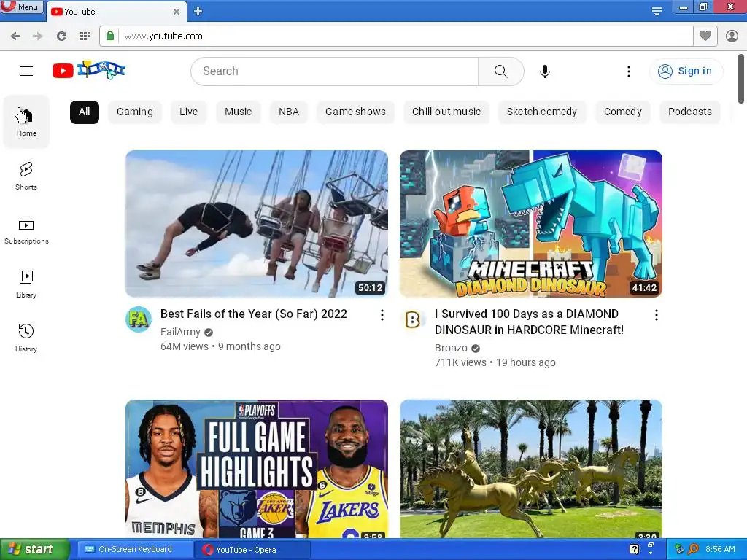This screenshot has width=747, height=560.
Task: Select the All filter chip
Action: (x=85, y=112)
